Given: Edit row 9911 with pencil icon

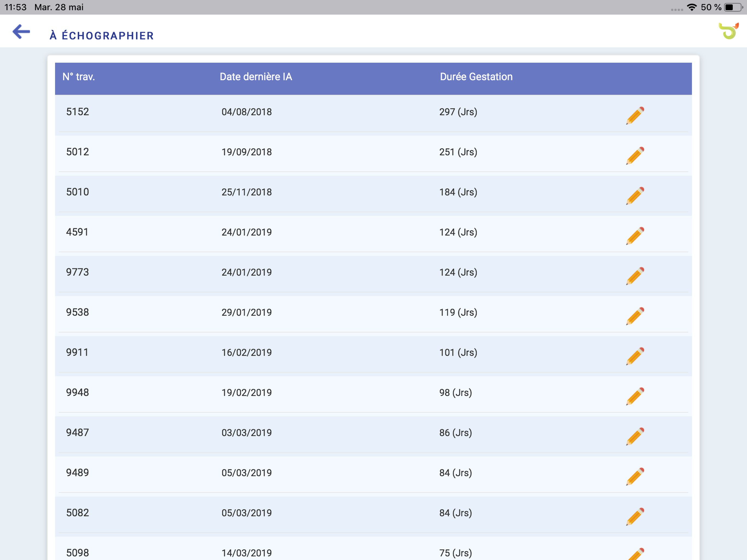Looking at the screenshot, I should [635, 356].
